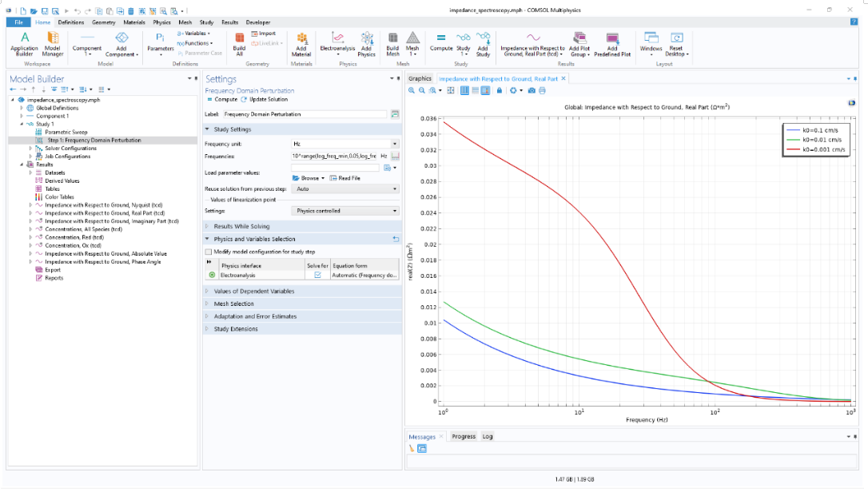
Task: Click Import in the Geometry ribbon group
Action: click(x=264, y=34)
